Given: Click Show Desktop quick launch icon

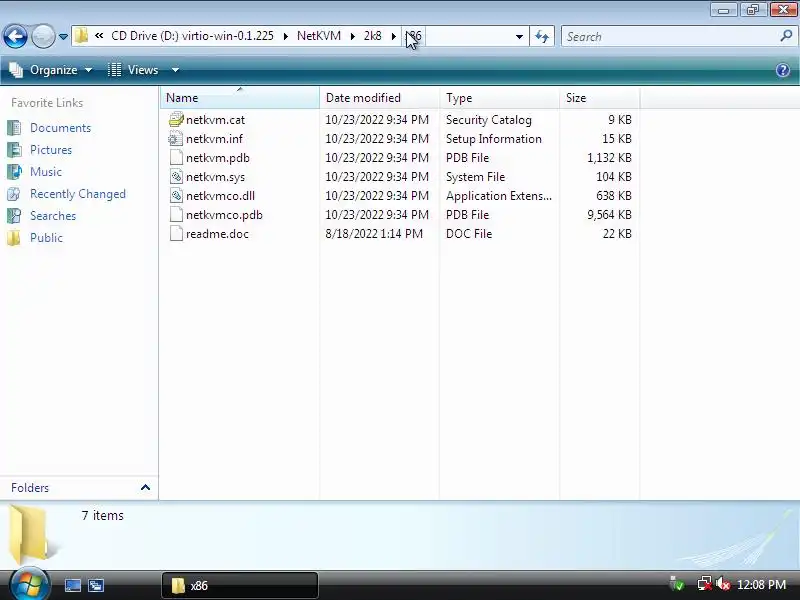Looking at the screenshot, I should click(x=72, y=585).
